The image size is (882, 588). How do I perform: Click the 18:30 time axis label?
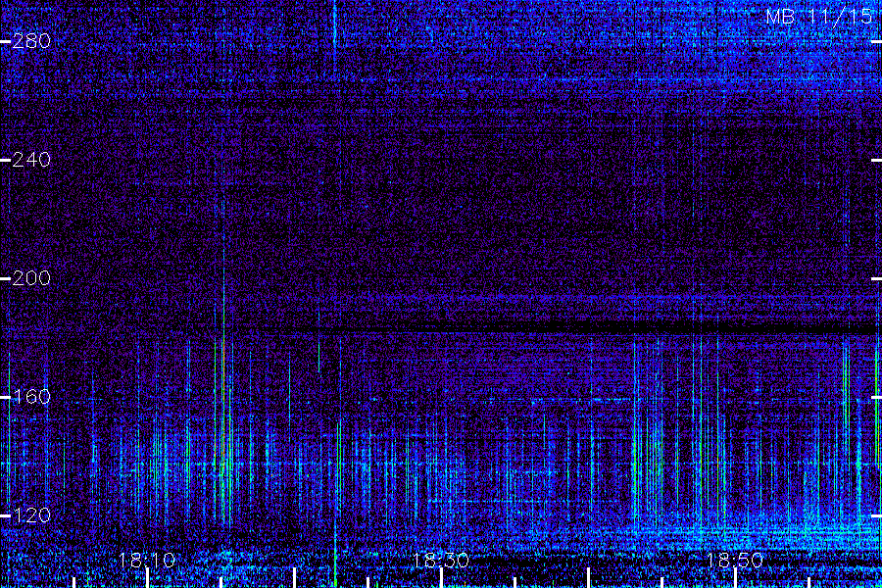[x=440, y=561]
